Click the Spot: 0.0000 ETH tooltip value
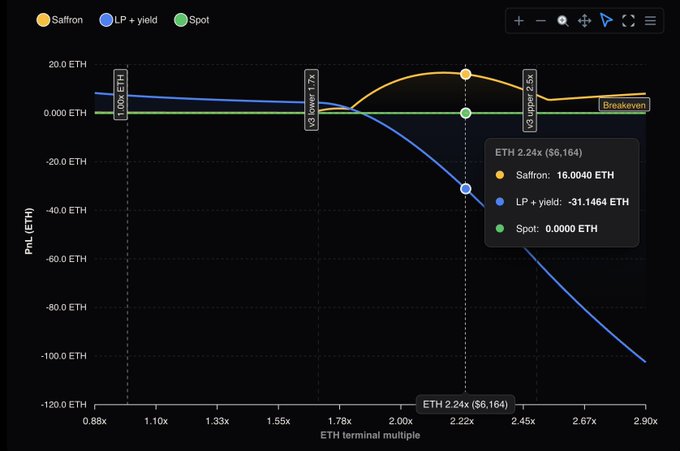 click(x=571, y=229)
